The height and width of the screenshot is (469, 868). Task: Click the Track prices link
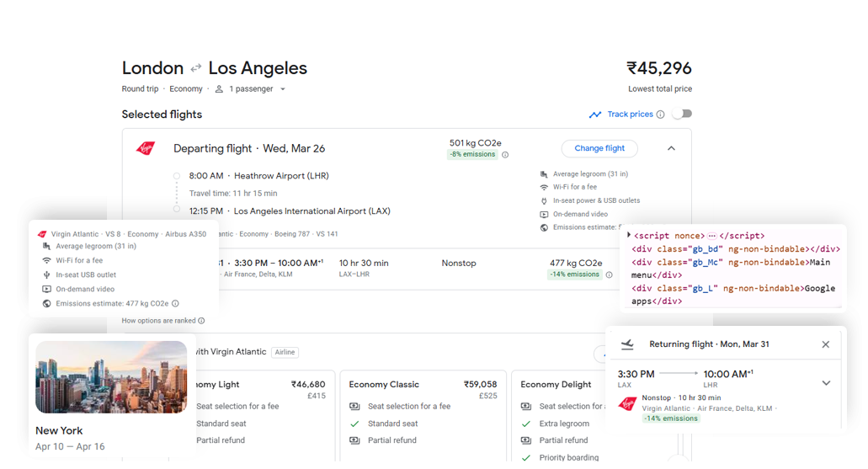[630, 114]
